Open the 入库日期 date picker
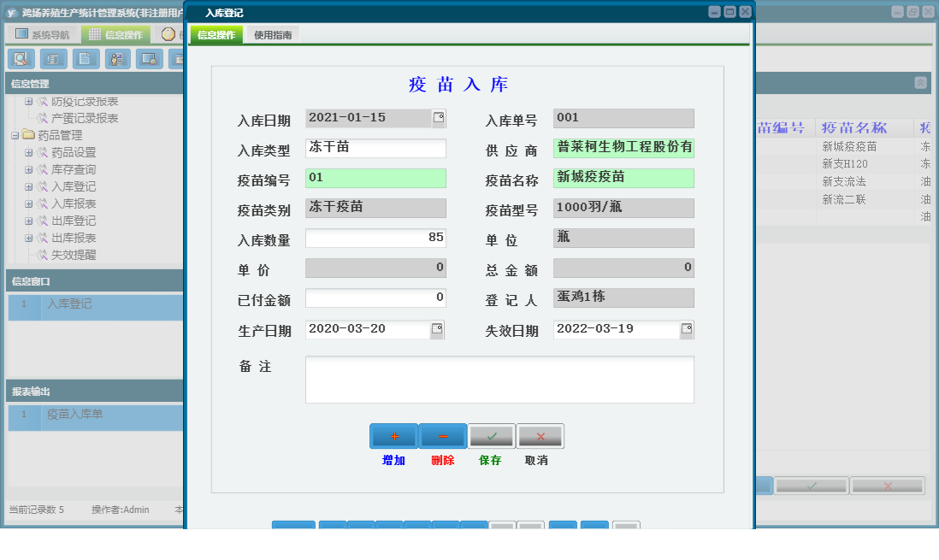The image size is (939, 560). click(x=437, y=118)
